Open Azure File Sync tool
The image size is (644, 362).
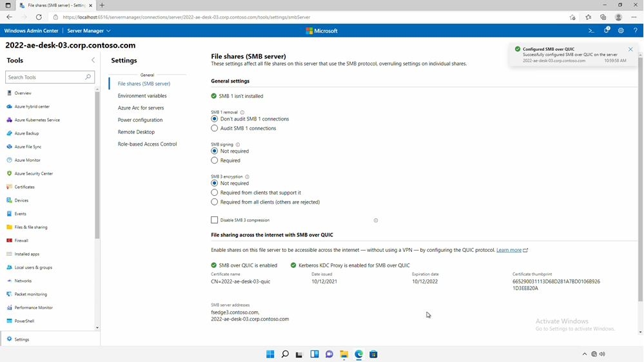point(28,146)
